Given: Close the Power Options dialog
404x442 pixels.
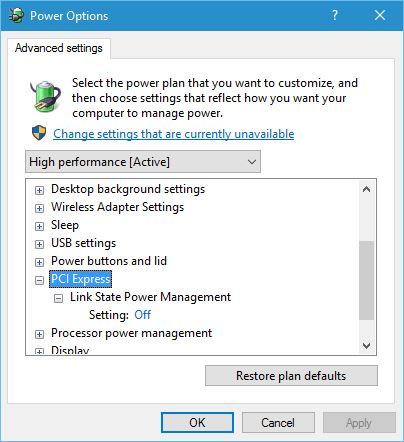Looking at the screenshot, I should point(380,15).
